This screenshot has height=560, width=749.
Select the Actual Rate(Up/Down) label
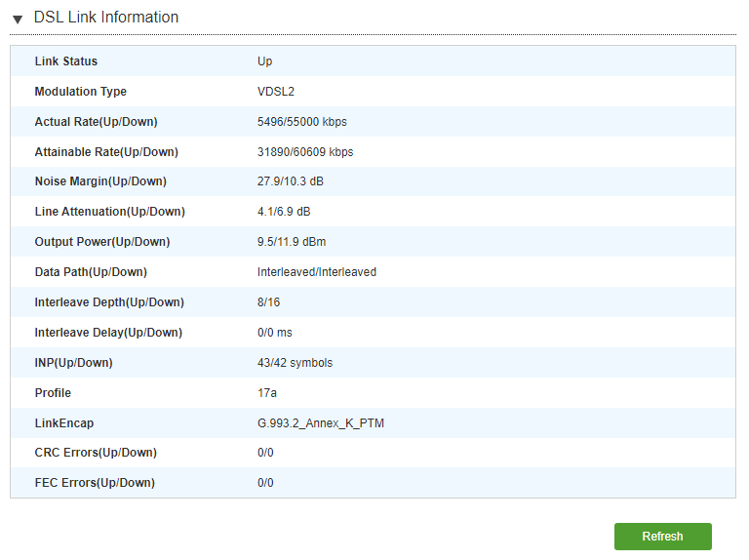(96, 122)
